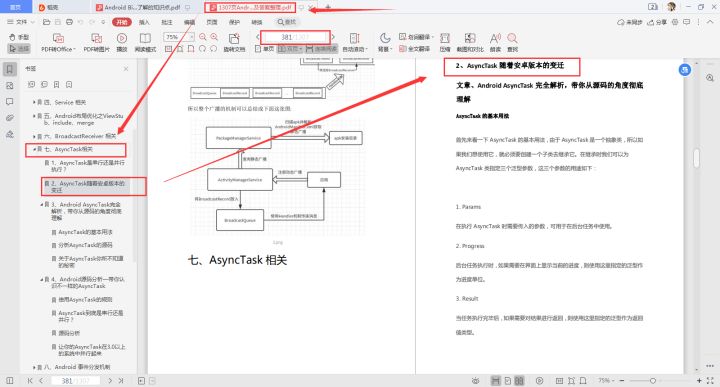This screenshot has height=387, width=720.
Task: Open the bookmarks panel sidebar icon
Action: [10, 69]
